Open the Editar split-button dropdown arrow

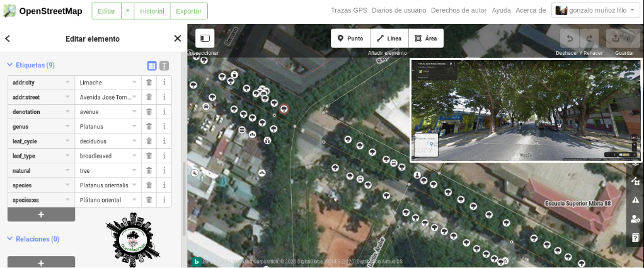[x=127, y=11]
